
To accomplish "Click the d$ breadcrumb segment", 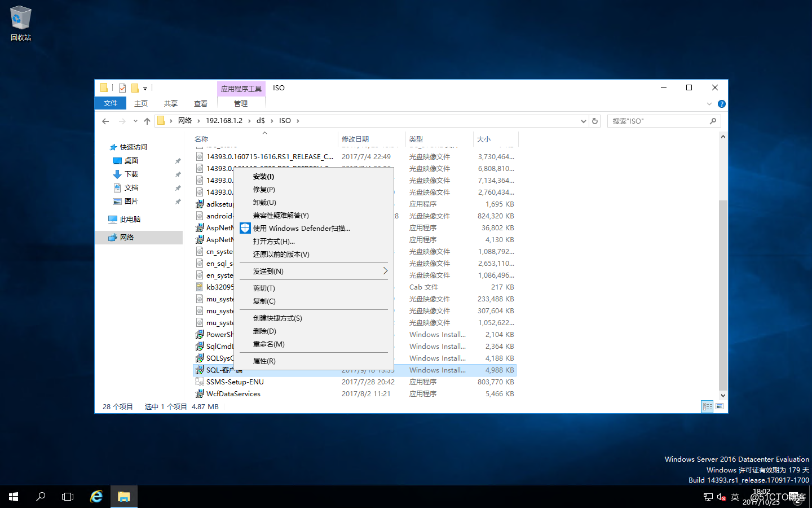I will (x=261, y=121).
